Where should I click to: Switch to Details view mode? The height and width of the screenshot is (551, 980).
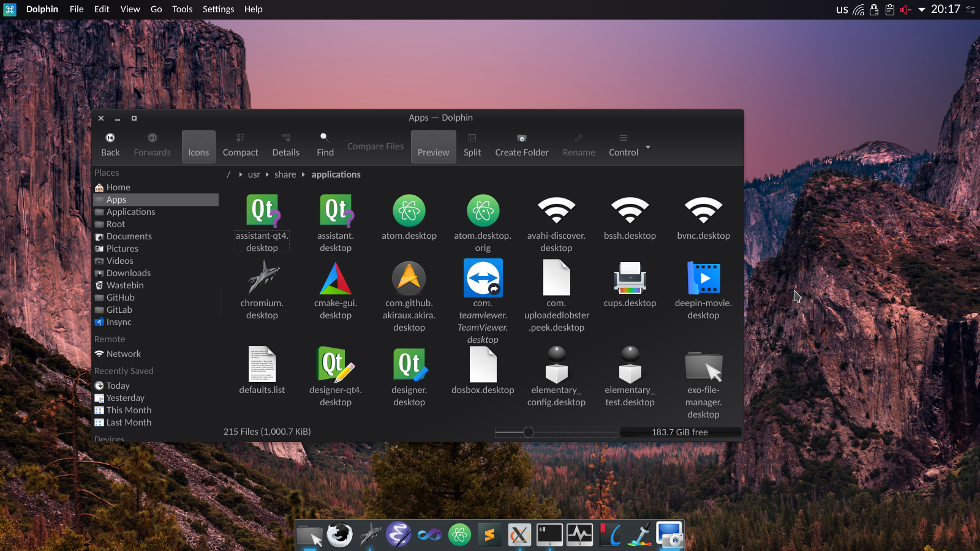point(286,146)
